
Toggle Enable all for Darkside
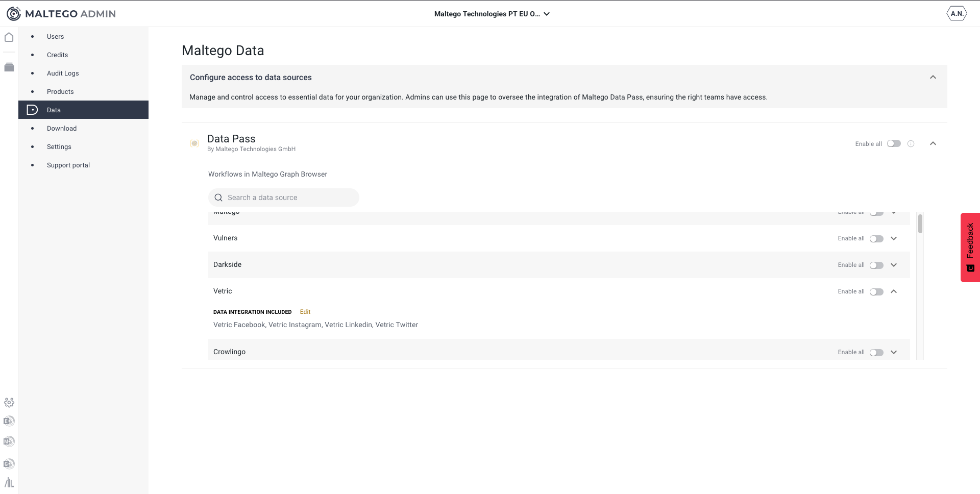point(876,265)
